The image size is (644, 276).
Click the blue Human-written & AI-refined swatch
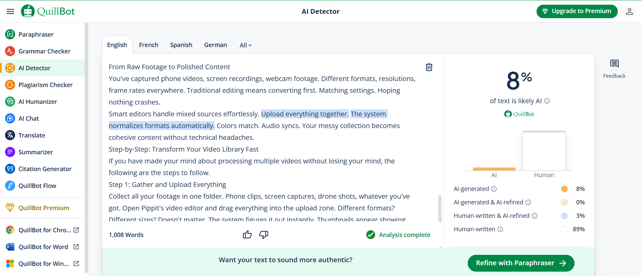point(564,216)
